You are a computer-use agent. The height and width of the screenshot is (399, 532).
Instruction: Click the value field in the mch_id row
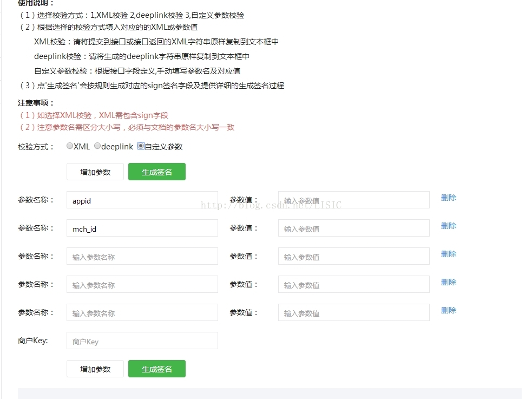(x=354, y=228)
